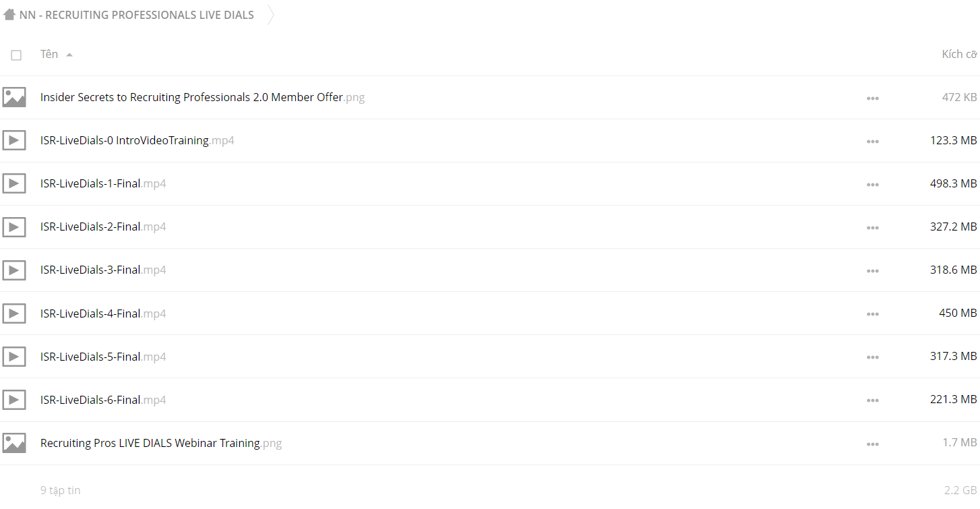Tick the select-all checkbox in the header
The height and width of the screenshot is (509, 980).
[16, 55]
